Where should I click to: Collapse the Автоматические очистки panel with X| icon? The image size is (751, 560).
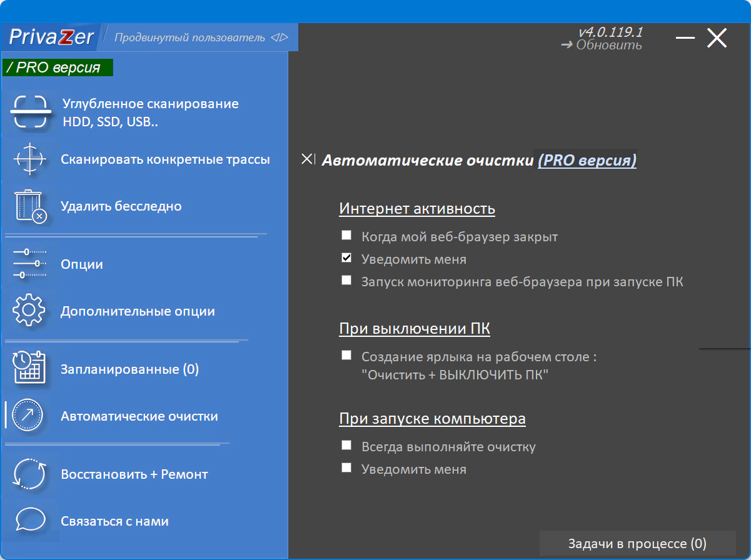tap(308, 159)
